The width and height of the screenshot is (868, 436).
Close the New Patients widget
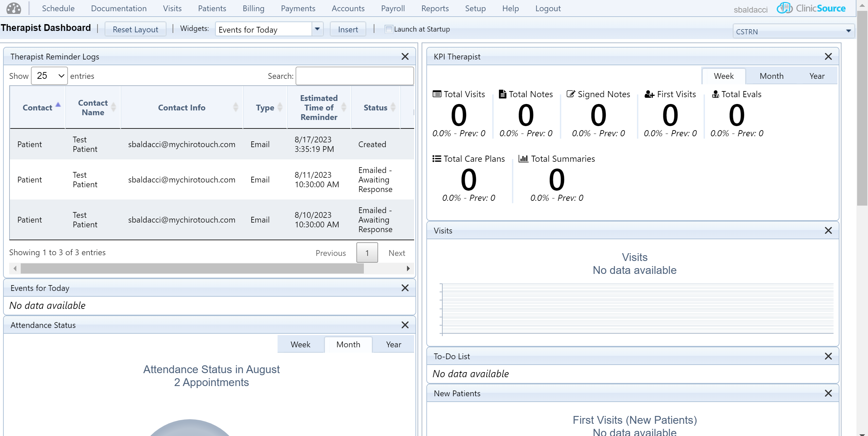pyautogui.click(x=828, y=393)
